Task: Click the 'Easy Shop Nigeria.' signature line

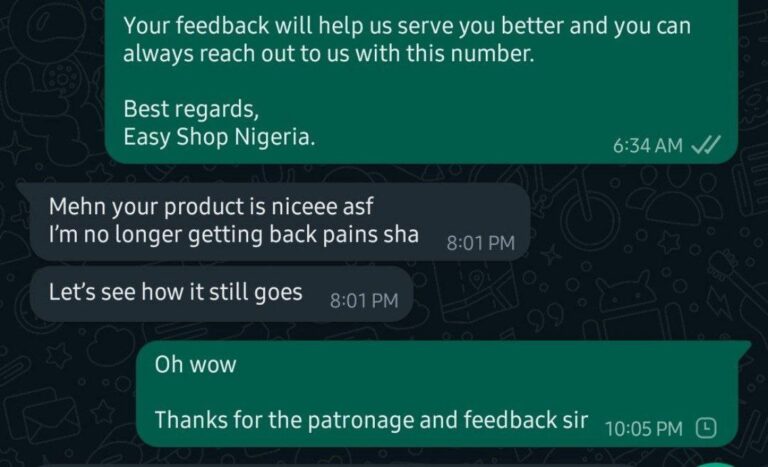Action: (x=219, y=136)
